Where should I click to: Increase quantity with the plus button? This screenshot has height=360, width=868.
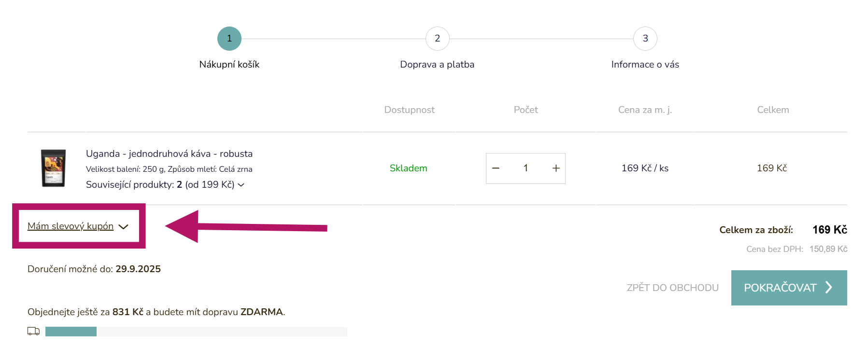[556, 168]
